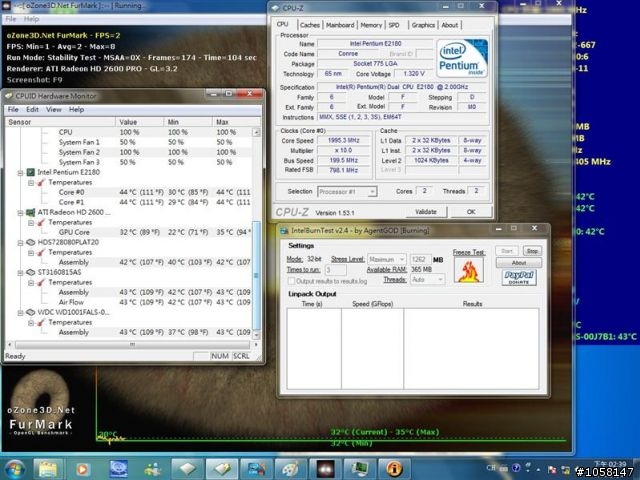Open HWMonitor's Edit menu
640x480 pixels.
[32, 109]
